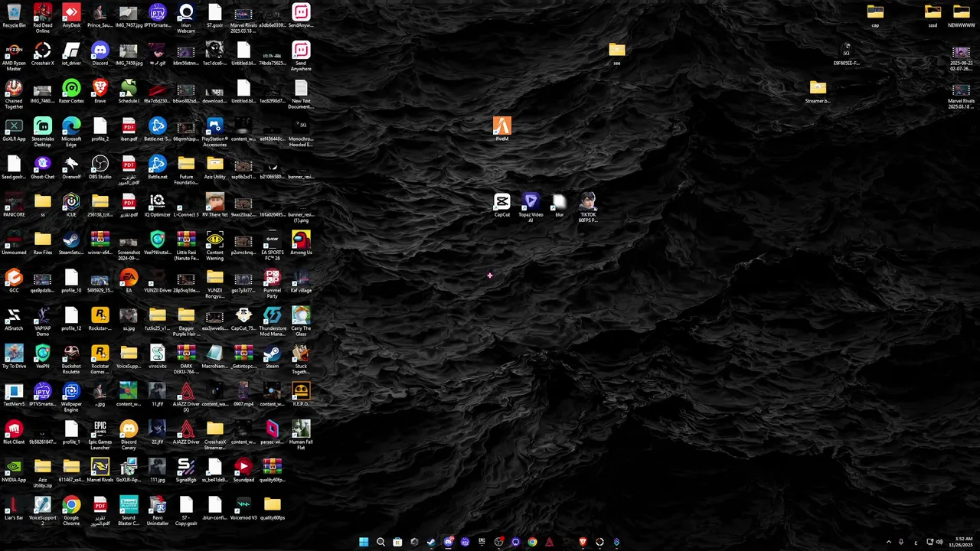The height and width of the screenshot is (551, 980).
Task: Launch Human Fall Flat shortcut
Action: click(301, 435)
